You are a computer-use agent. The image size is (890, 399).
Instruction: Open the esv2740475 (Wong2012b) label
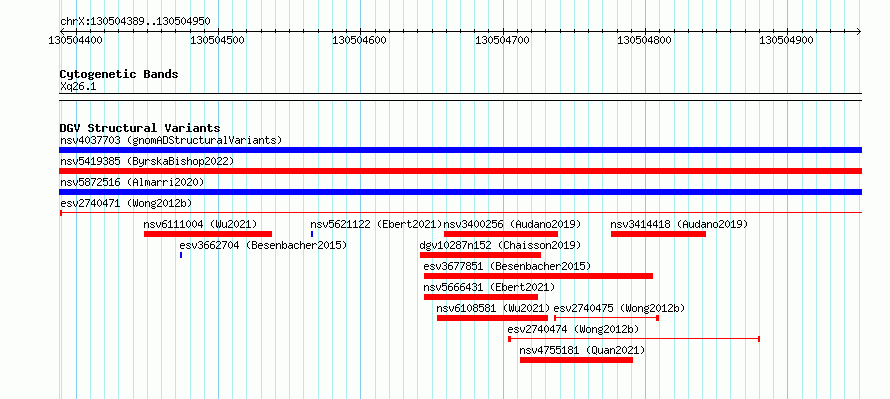tap(619, 308)
